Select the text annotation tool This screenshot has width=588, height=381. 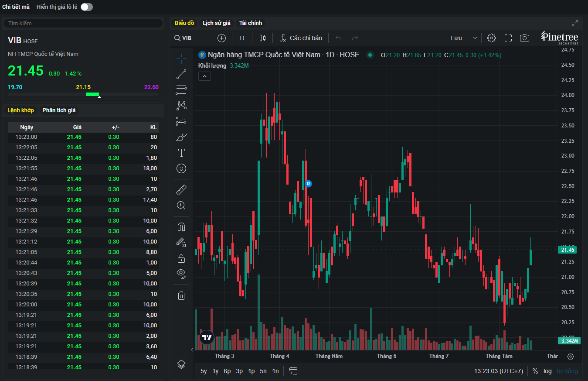pos(181,153)
